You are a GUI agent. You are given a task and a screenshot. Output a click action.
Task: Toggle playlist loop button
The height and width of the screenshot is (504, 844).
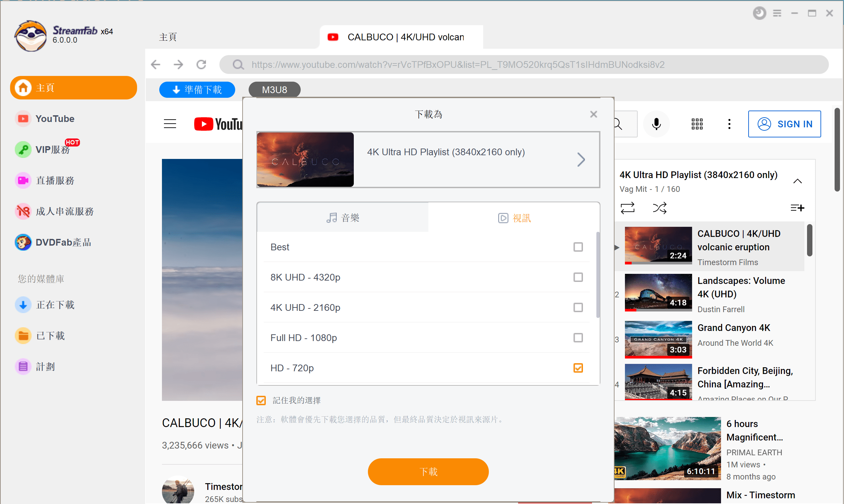(627, 208)
